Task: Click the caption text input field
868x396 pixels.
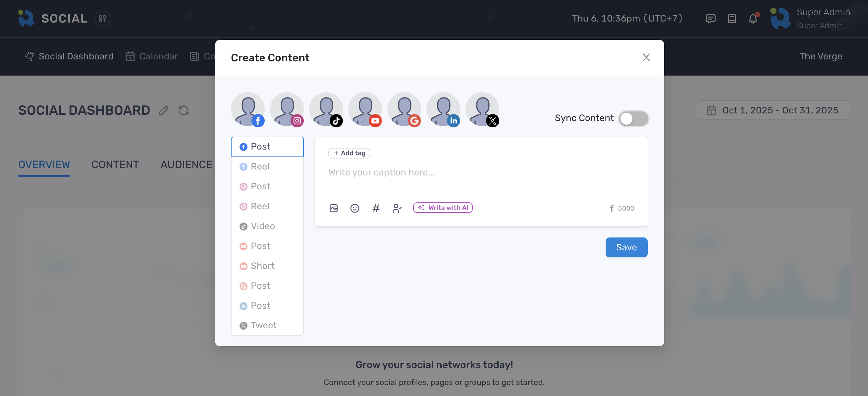Action: (438, 172)
